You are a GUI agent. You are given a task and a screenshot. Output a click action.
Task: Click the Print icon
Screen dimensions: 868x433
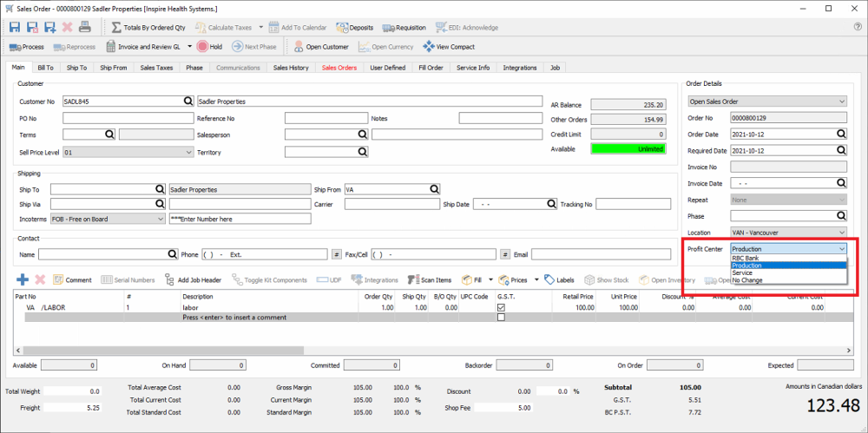84,27
